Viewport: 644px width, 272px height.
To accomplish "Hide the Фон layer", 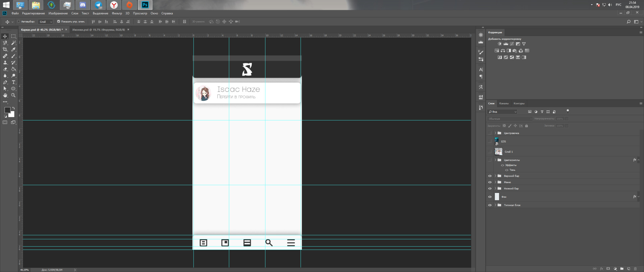I will [490, 197].
